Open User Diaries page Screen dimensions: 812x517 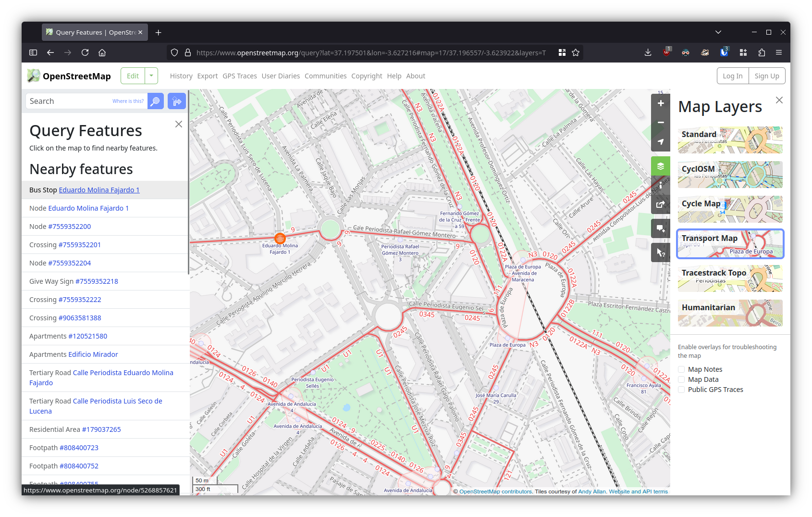281,76
